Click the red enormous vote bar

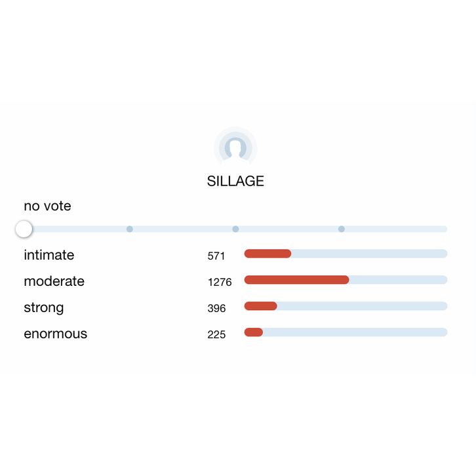[253, 332]
